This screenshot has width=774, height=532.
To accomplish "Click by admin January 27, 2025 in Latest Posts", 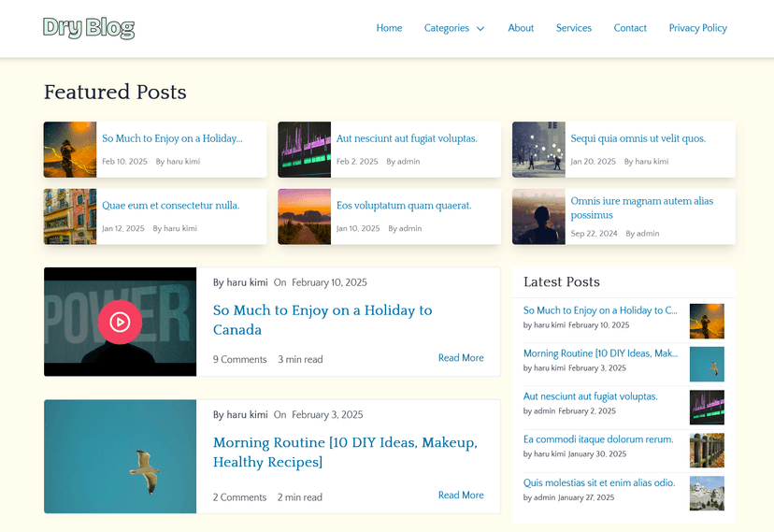I will [x=568, y=497].
